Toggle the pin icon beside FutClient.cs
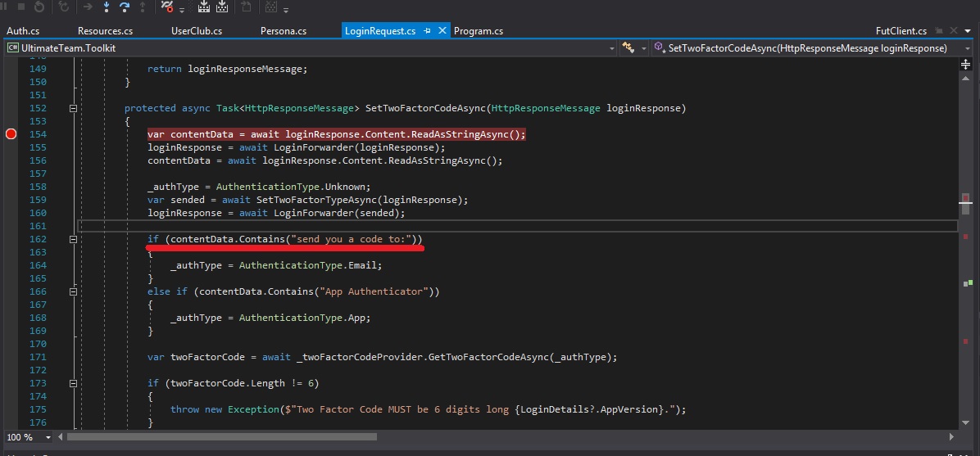This screenshot has height=456, width=980. pos(939,30)
